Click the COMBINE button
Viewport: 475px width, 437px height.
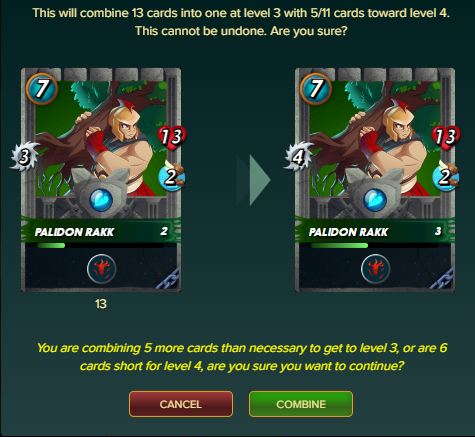point(301,404)
